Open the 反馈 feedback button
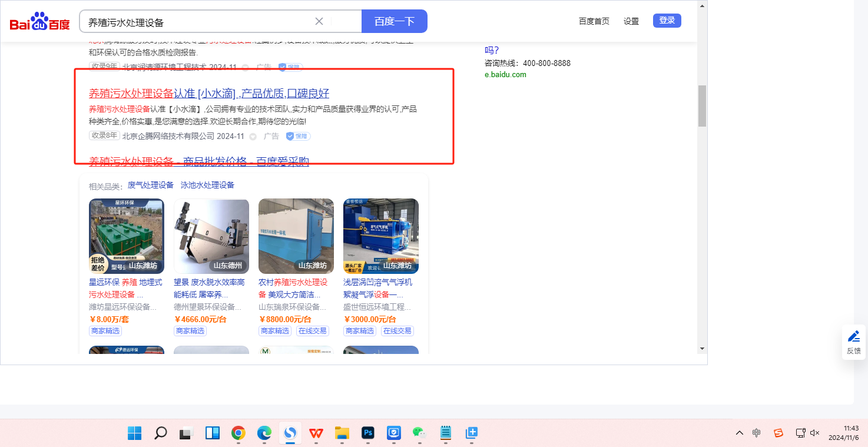The image size is (868, 447). 854,342
